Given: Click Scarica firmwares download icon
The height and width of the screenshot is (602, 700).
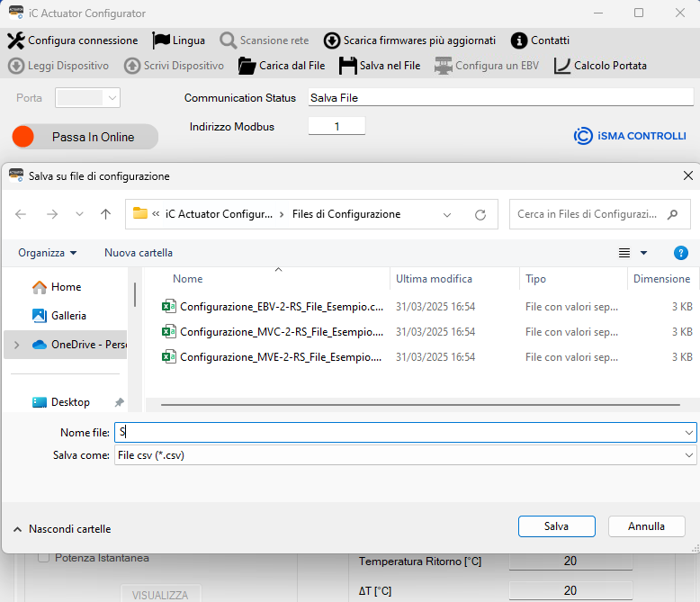Looking at the screenshot, I should [x=332, y=40].
